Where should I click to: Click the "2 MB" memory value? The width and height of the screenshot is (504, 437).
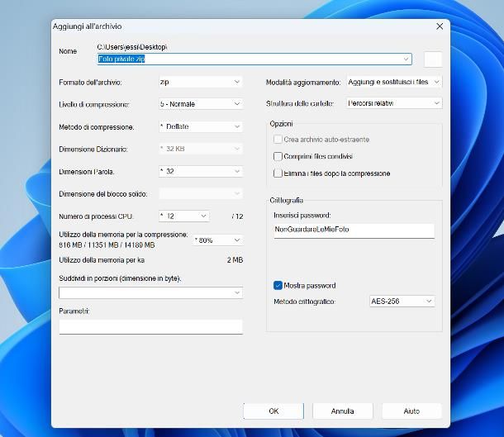click(x=235, y=260)
